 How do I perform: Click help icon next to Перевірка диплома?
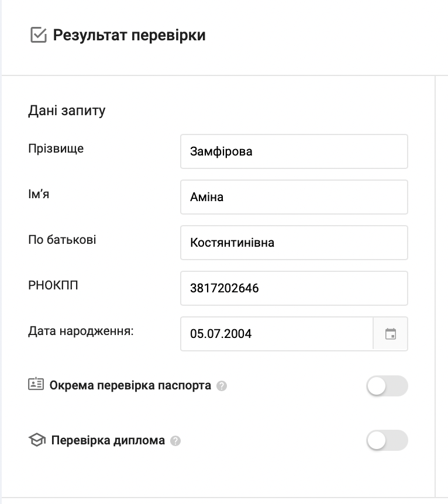pos(175,441)
